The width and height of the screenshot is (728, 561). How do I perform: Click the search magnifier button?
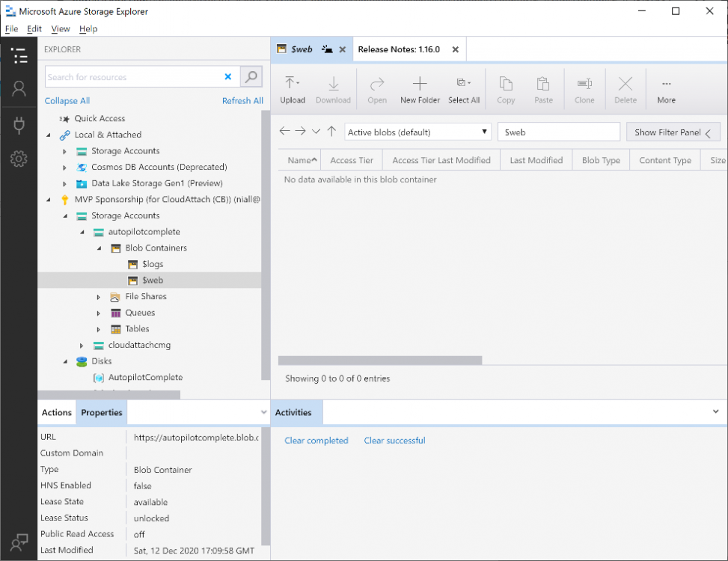coord(251,76)
